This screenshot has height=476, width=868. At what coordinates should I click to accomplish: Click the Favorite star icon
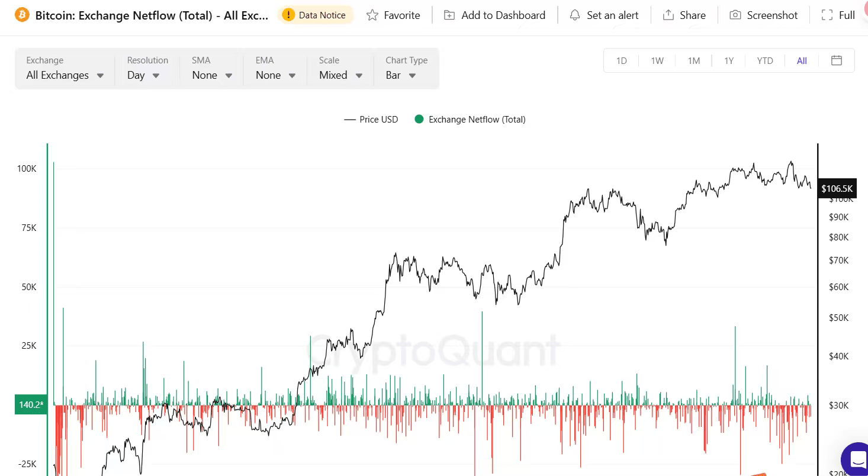pos(372,15)
